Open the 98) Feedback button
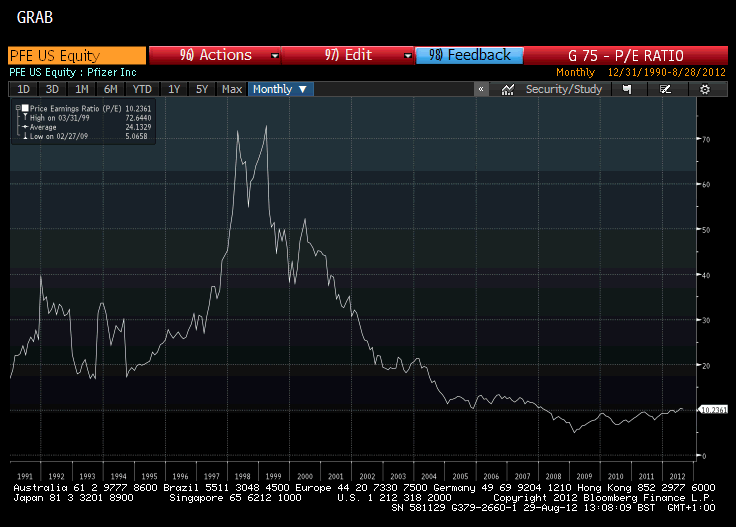Screen dimensions: 736x527 click(x=469, y=55)
